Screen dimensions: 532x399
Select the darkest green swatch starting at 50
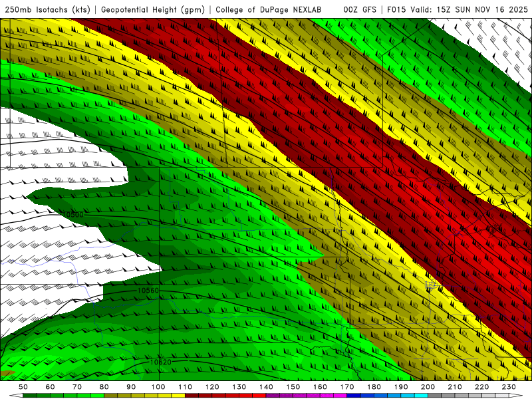(30, 396)
